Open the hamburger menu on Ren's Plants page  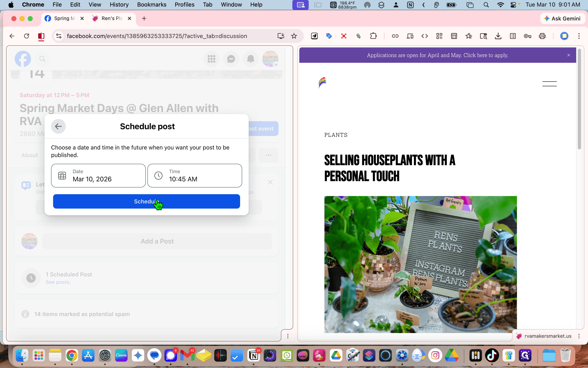(x=549, y=84)
